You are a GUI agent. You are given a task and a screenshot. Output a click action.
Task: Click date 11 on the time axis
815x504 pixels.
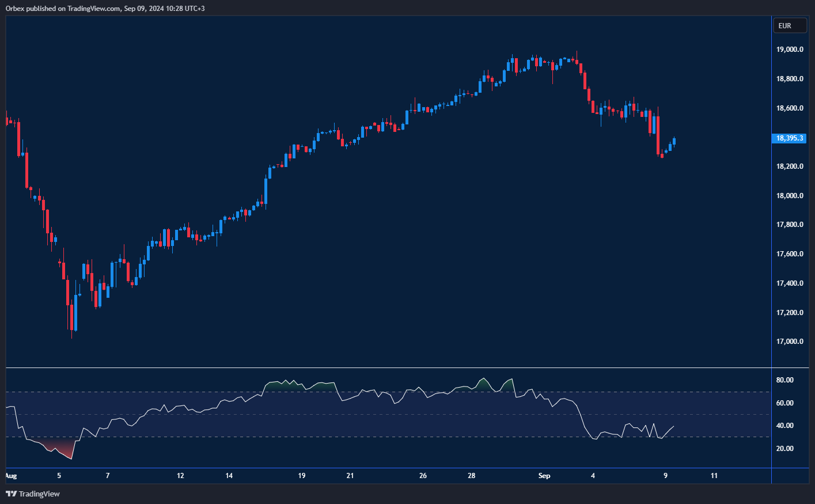714,476
